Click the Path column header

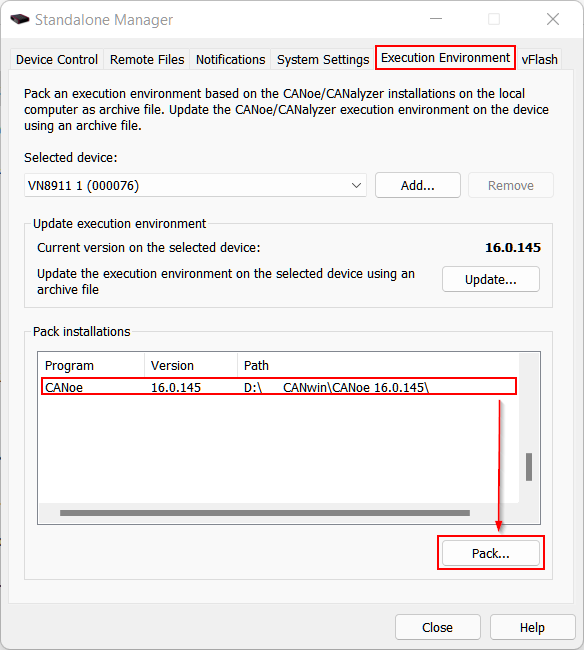coord(378,366)
